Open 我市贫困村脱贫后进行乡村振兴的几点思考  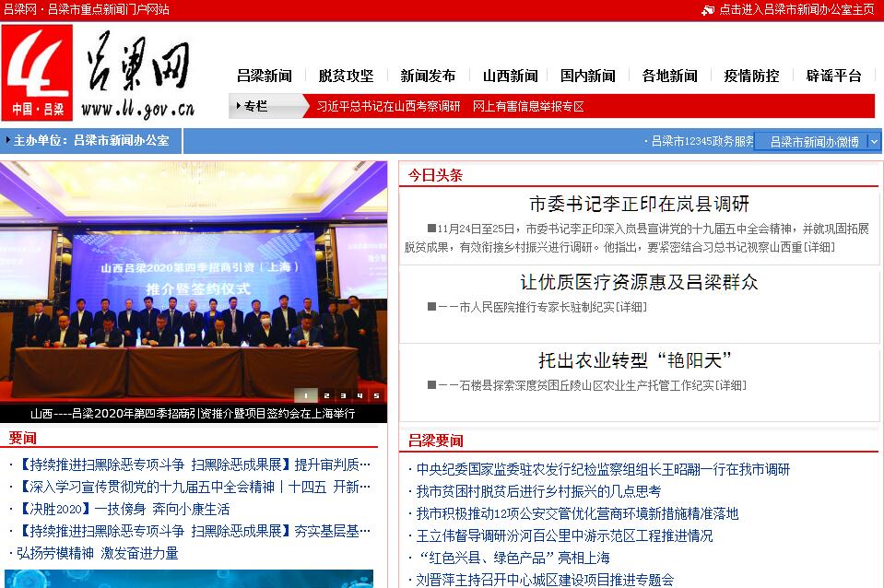point(538,491)
